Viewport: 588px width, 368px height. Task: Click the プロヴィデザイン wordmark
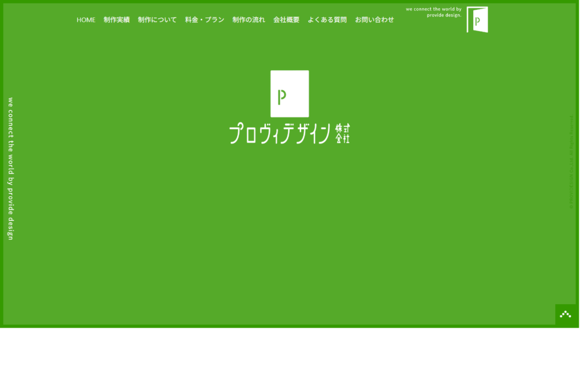(x=280, y=134)
